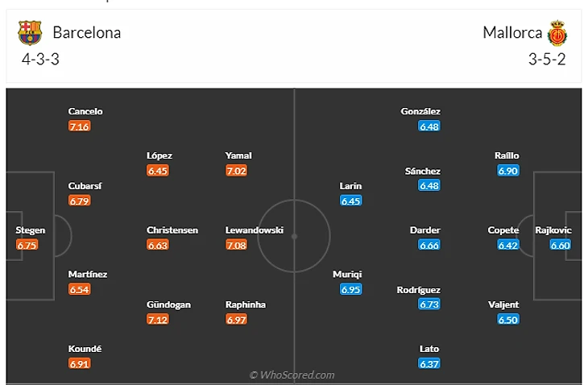
Task: Click Gündogan's 7.12 rating badge
Action: [x=158, y=320]
